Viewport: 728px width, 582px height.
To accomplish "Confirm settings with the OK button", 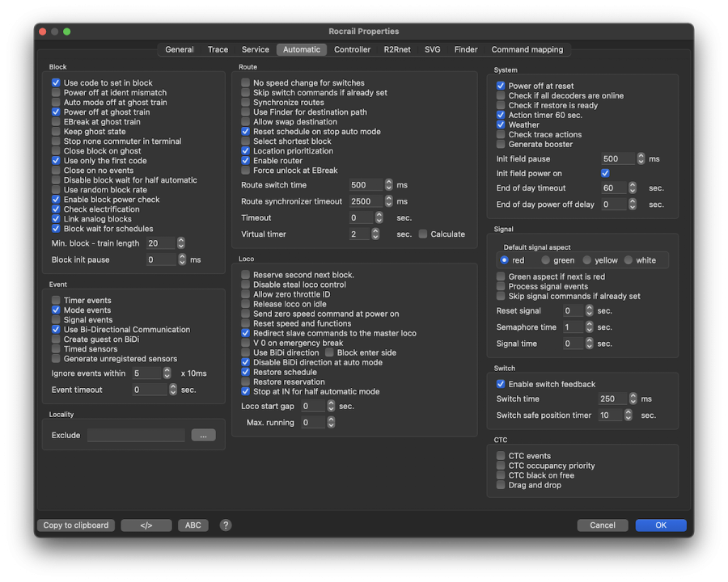I will click(661, 525).
